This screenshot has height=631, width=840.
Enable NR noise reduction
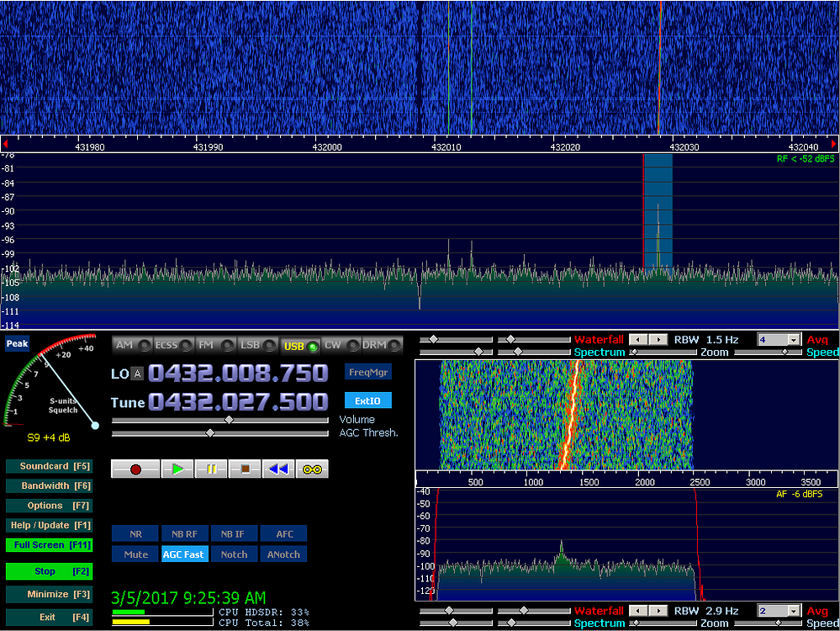click(x=135, y=534)
